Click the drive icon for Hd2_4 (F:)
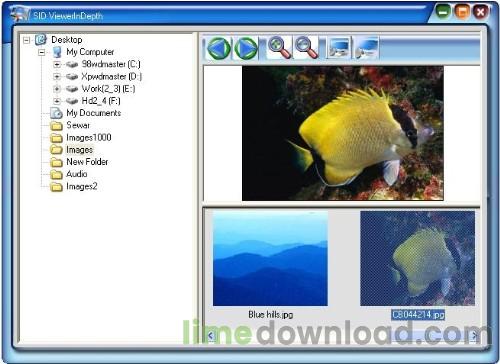 click(x=72, y=101)
